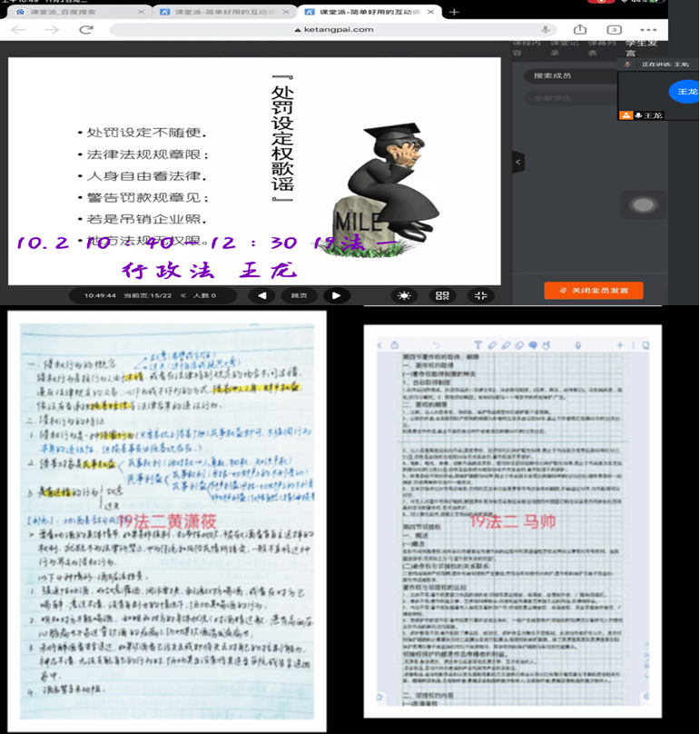Click the undo arrow in notes app
This screenshot has width=700, height=734.
pos(436,345)
